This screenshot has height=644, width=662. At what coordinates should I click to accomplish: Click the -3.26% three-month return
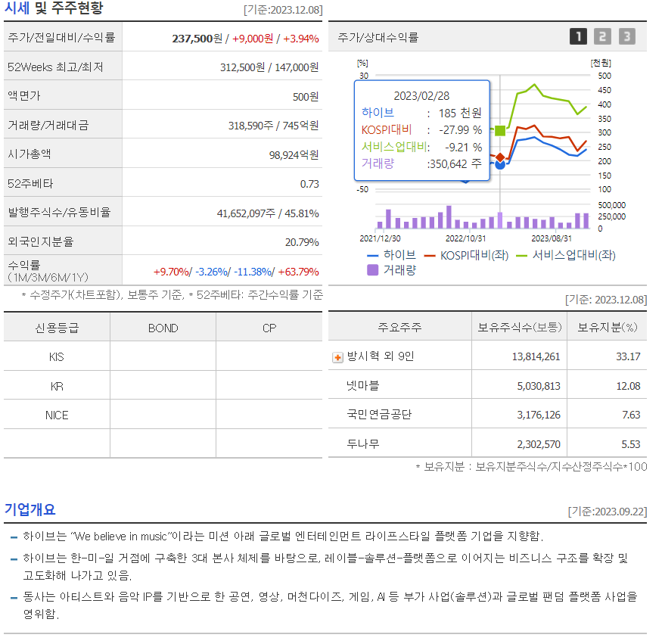point(212,272)
